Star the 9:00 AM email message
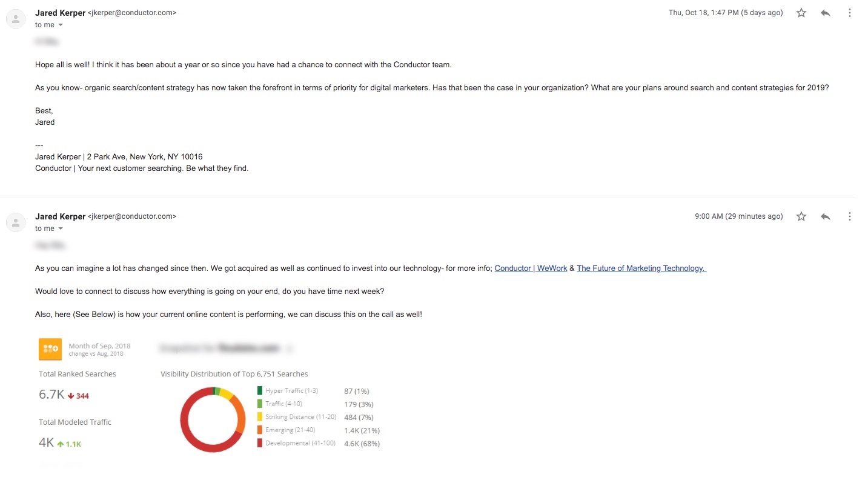The width and height of the screenshot is (868, 497). (801, 216)
